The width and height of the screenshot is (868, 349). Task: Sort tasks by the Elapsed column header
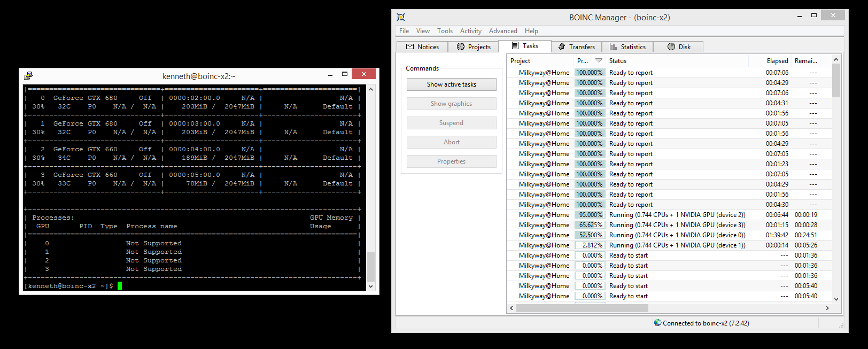point(777,61)
